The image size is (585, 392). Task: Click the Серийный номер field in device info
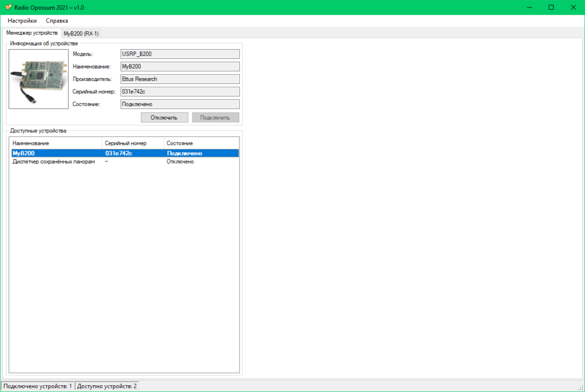179,92
